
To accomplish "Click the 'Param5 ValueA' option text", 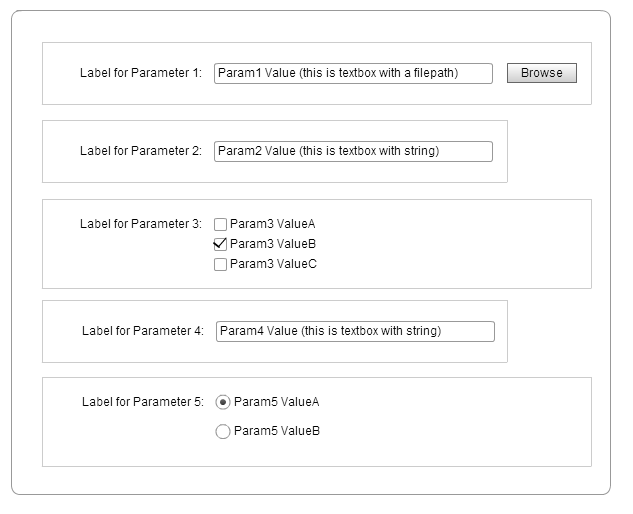I will coord(277,402).
